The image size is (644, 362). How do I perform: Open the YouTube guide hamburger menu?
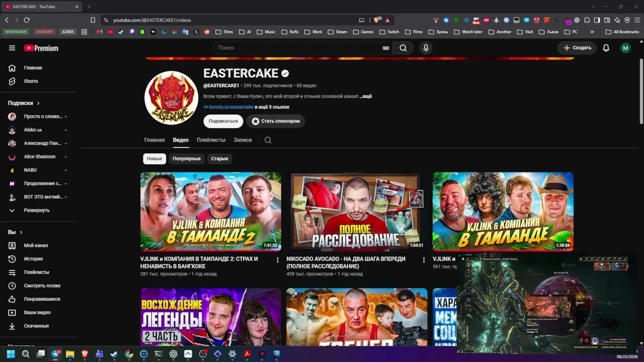(12, 48)
